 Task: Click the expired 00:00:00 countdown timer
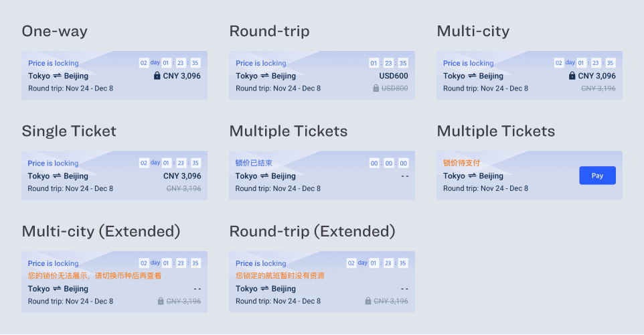tap(388, 163)
